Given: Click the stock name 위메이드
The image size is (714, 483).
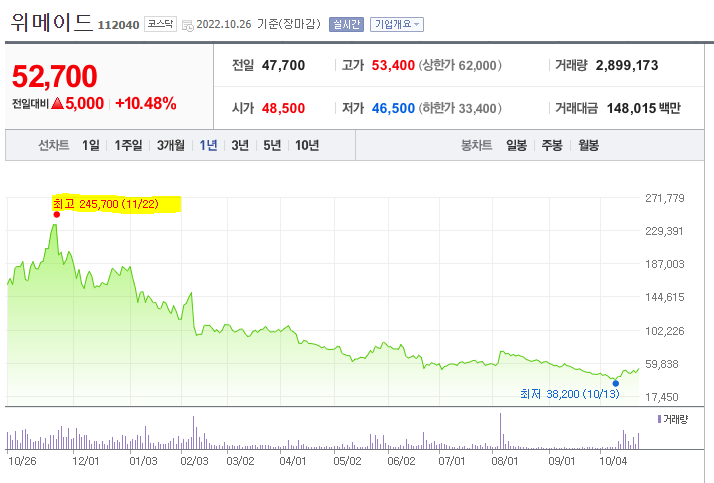Looking at the screenshot, I should click(x=51, y=22).
